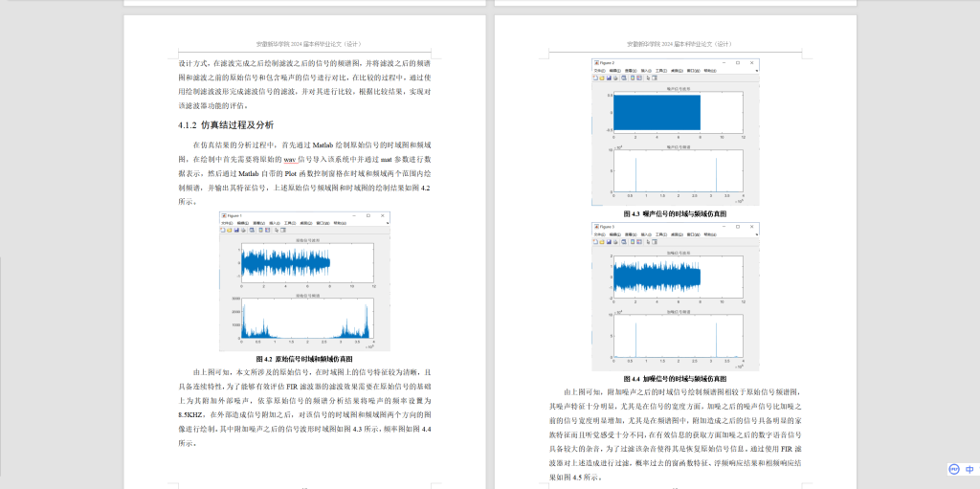Click the New Figure icon in Figure 1 toolbar
The image size is (980, 489).
click(x=222, y=230)
